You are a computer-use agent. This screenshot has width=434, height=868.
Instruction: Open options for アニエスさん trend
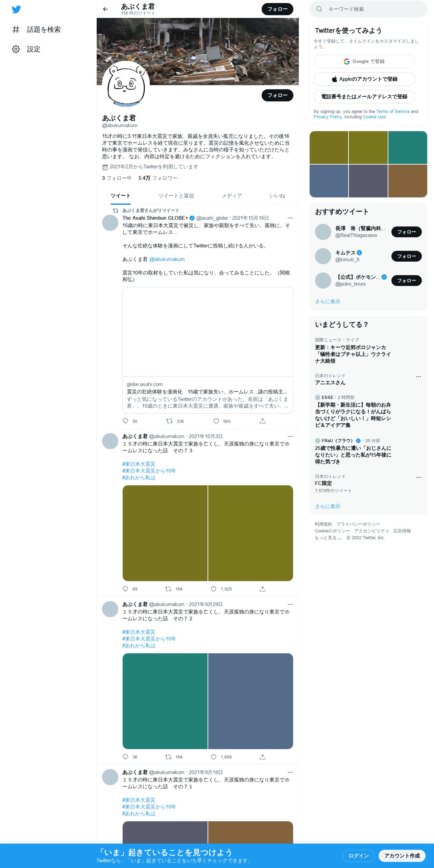(x=418, y=377)
